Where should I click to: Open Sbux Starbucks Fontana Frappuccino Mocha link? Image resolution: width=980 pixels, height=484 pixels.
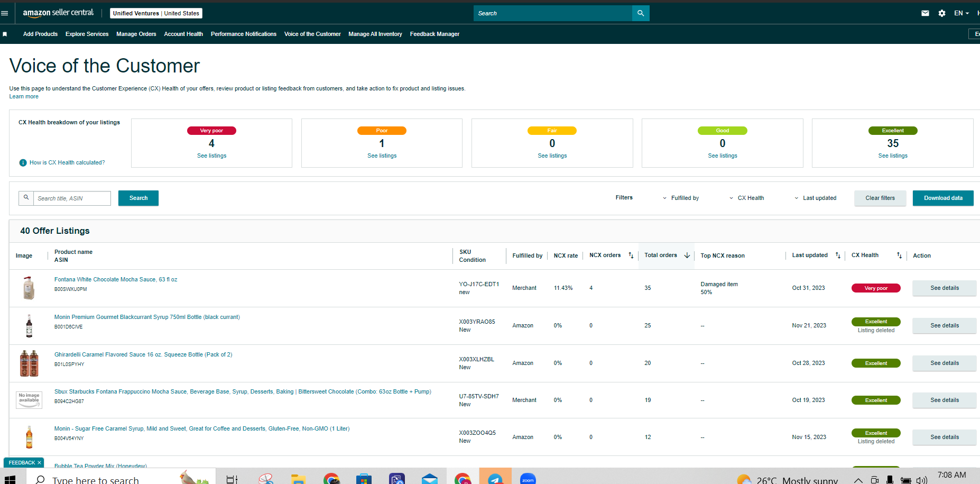243,392
